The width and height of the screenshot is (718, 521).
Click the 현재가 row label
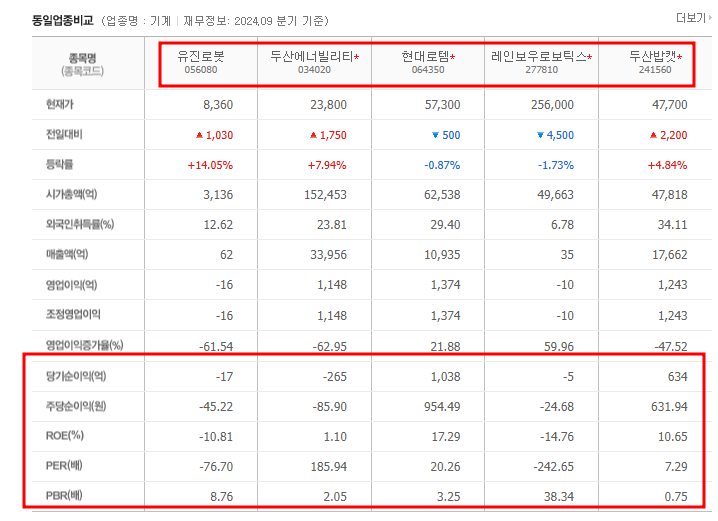coord(60,104)
